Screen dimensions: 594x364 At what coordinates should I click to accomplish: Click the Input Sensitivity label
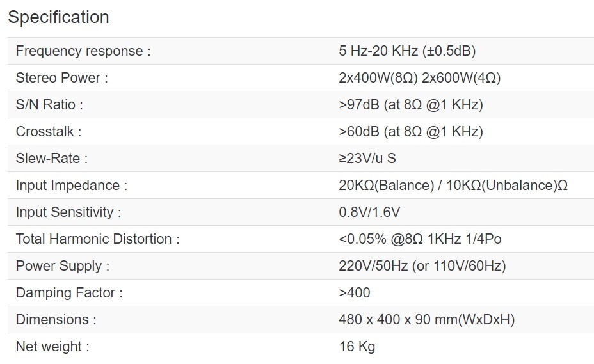68,212
